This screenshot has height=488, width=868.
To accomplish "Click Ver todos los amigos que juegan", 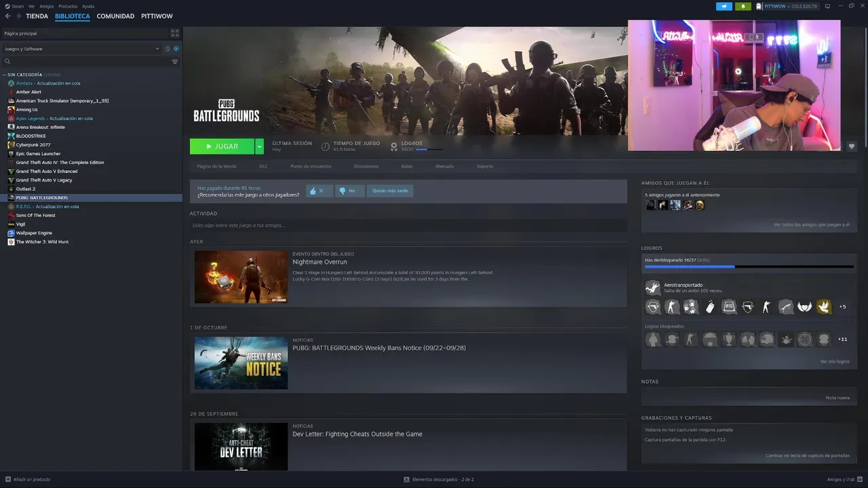I will (811, 224).
